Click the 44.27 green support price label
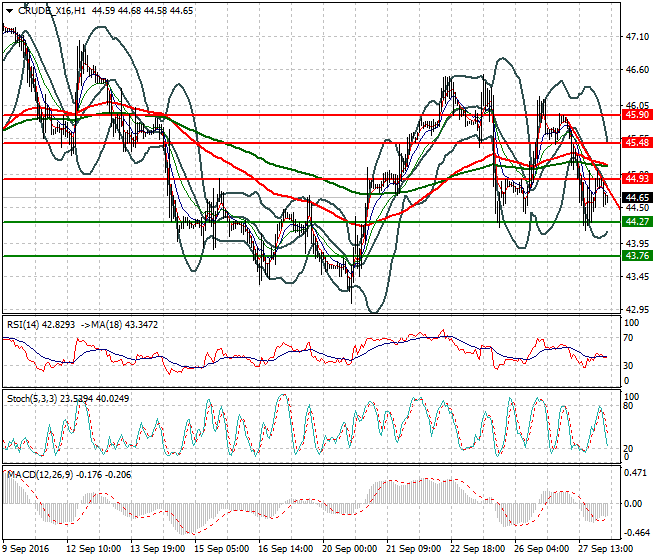Screen dimensions: 660x560 click(x=637, y=221)
